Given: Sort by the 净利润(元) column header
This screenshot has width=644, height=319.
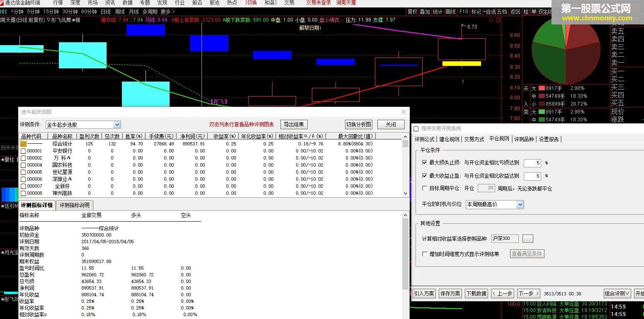Looking at the screenshot, I should pos(192,136).
